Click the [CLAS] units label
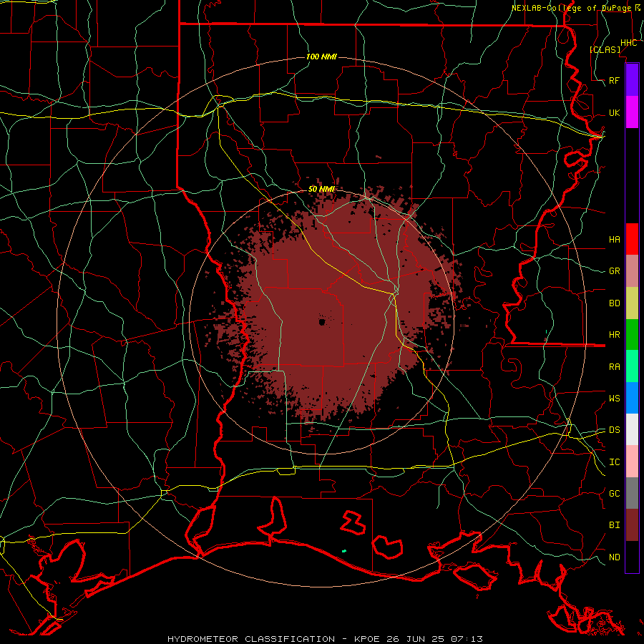Screen dimensions: 644x644 tap(605, 49)
